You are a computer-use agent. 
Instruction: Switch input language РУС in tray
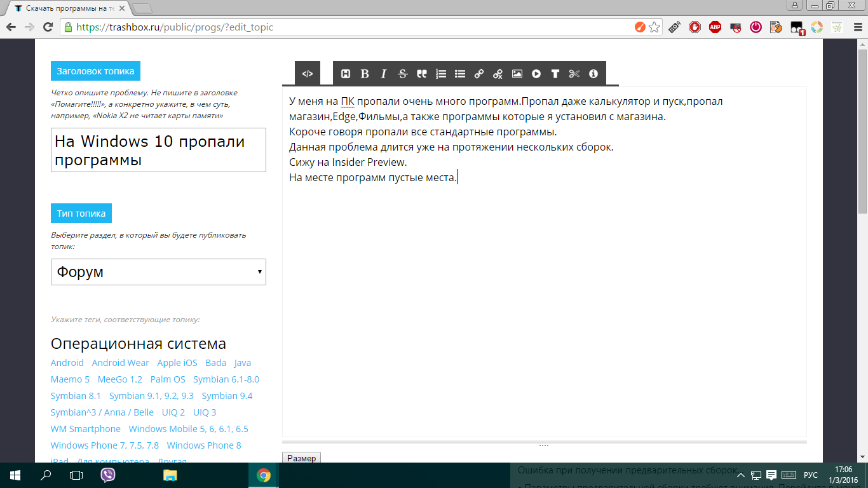(811, 475)
